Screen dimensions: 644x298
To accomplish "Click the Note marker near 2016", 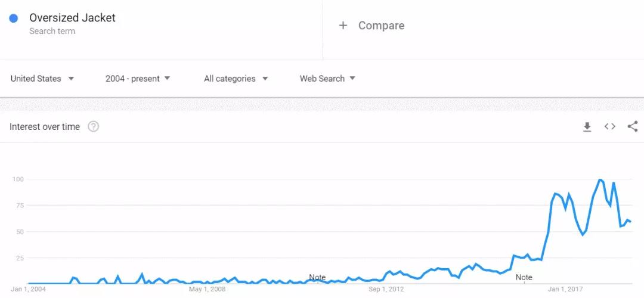I will tap(524, 277).
